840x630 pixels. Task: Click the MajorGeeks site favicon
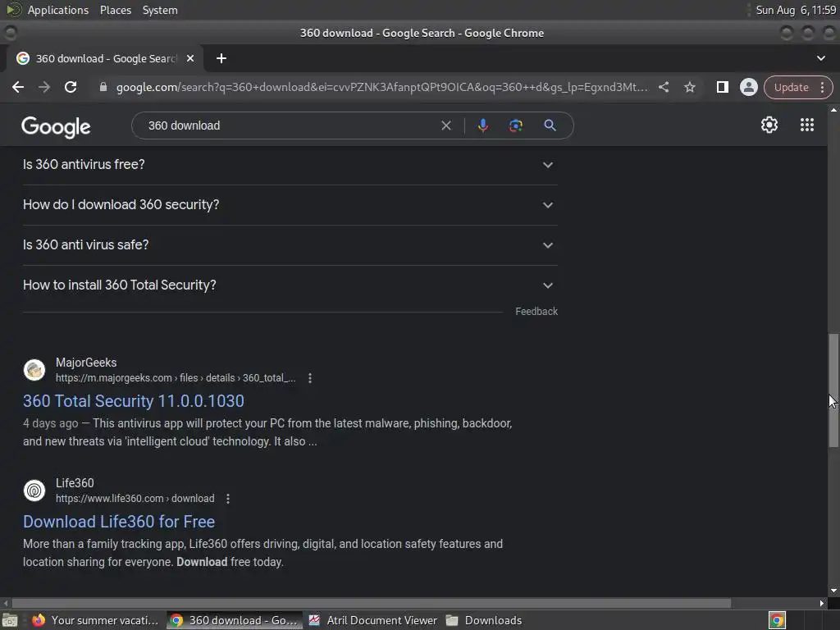coord(34,370)
